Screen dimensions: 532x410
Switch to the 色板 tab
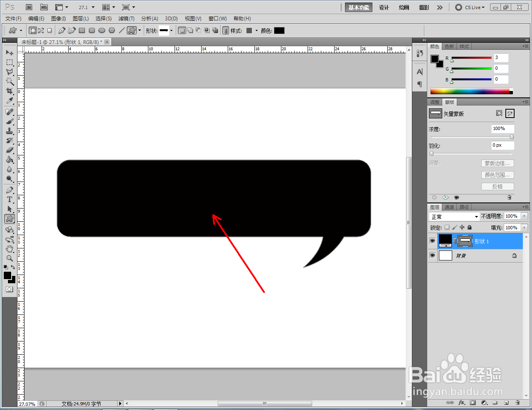449,47
